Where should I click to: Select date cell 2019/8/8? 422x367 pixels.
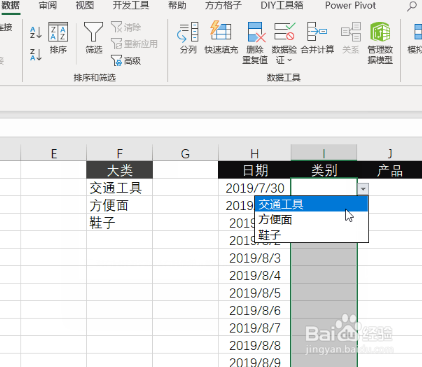[255, 345]
